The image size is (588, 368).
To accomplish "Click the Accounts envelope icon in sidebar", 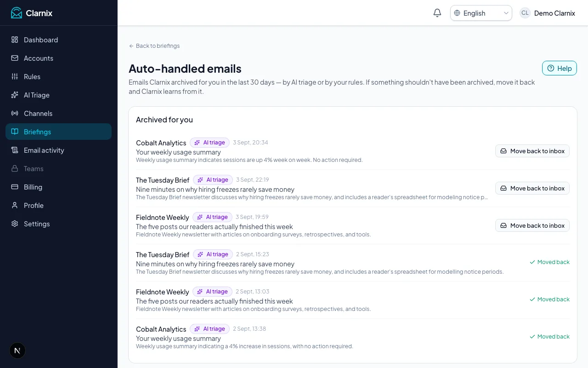I will (15, 58).
